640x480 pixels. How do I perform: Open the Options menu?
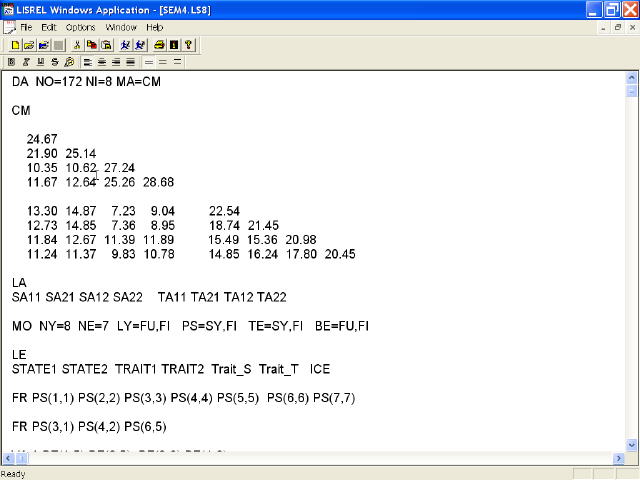tap(81, 27)
